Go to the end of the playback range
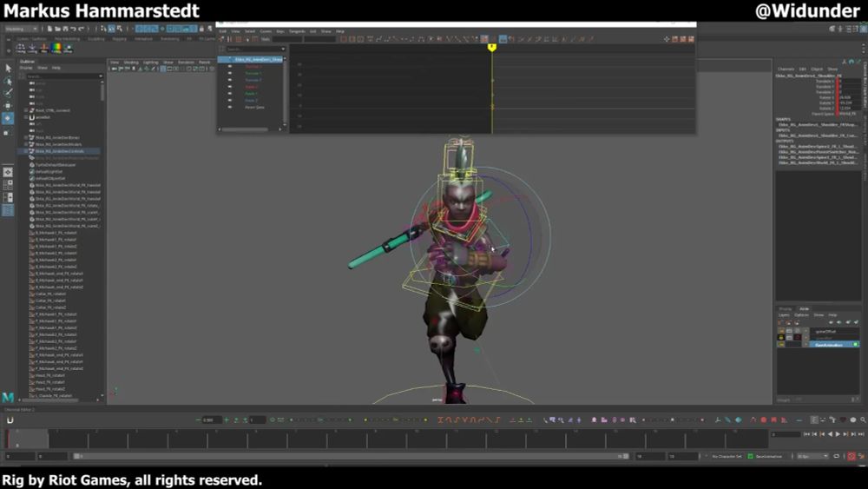 point(861,434)
